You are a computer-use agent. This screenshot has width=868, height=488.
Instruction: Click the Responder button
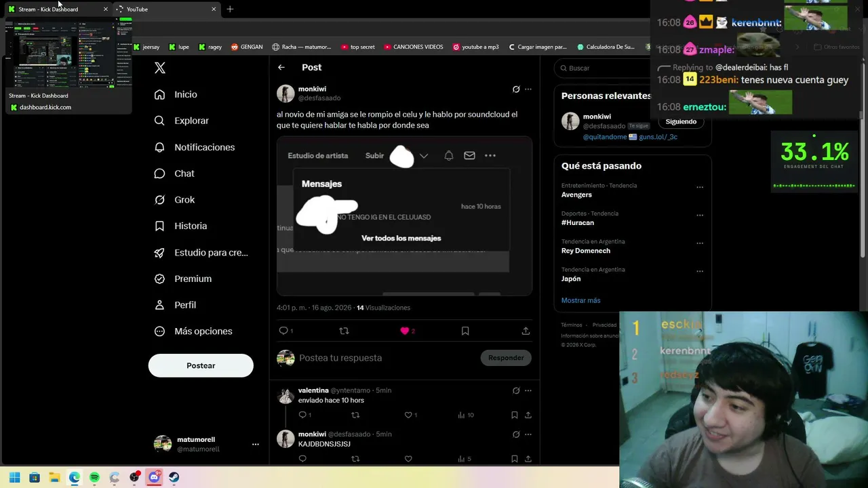coord(506,358)
